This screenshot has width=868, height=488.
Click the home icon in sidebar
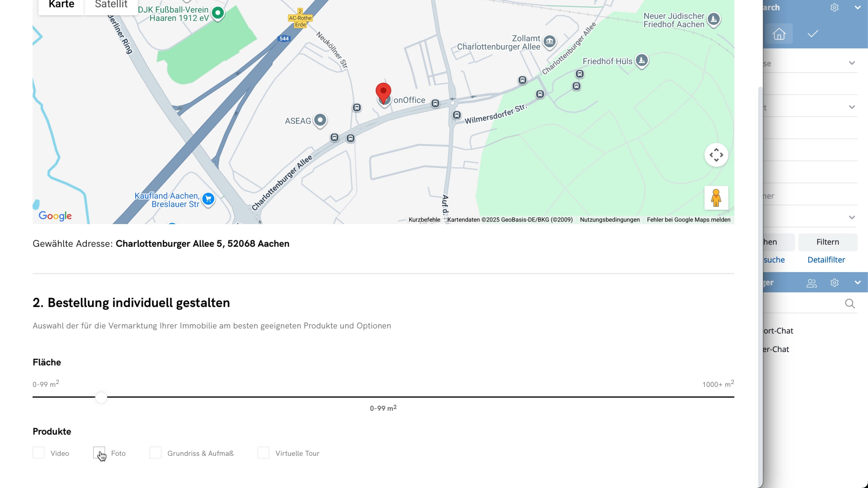[779, 34]
